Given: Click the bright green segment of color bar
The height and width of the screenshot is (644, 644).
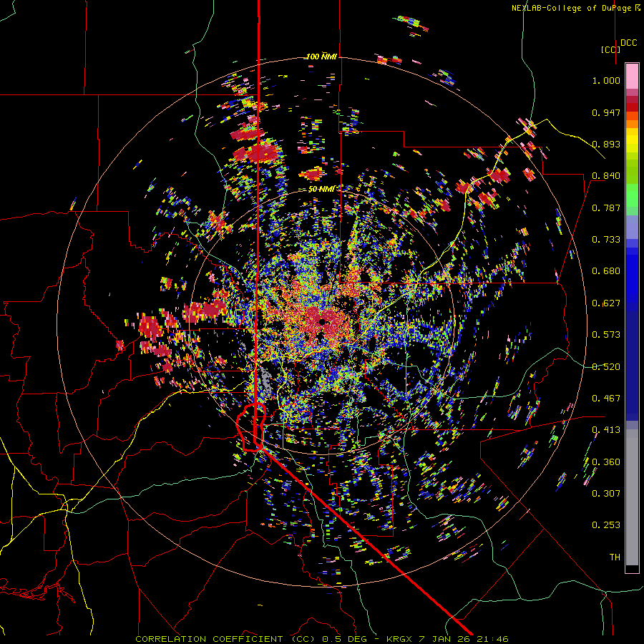Looking at the screenshot, I should [x=632, y=195].
